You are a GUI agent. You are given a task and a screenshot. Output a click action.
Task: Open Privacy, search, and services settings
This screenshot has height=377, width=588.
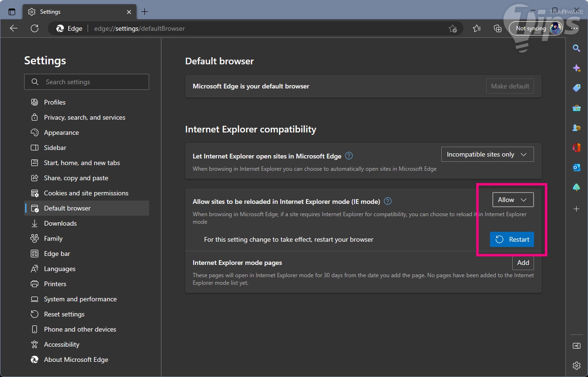point(84,117)
